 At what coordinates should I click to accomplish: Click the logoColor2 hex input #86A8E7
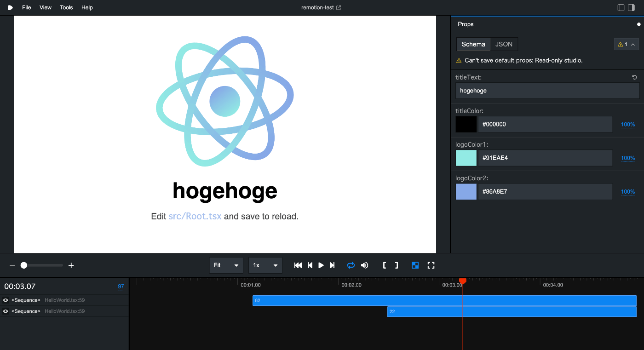545,191
